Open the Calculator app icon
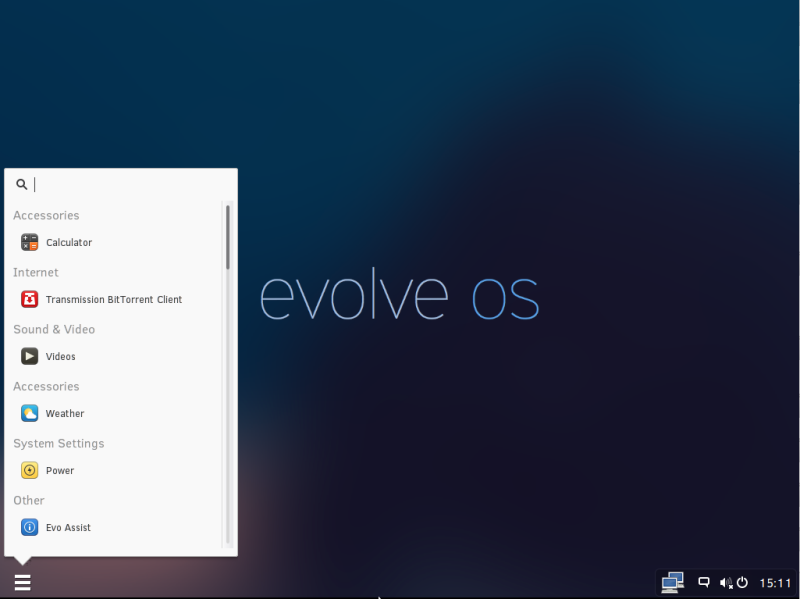 point(30,242)
